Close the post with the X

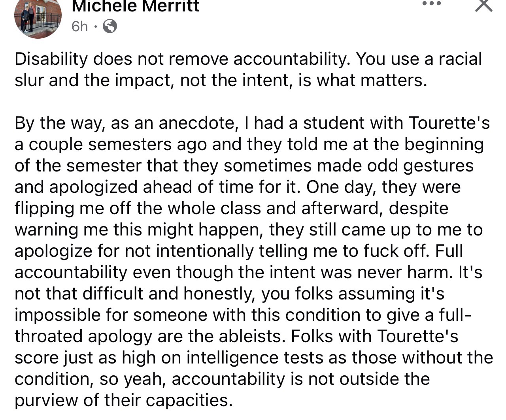coord(483,5)
